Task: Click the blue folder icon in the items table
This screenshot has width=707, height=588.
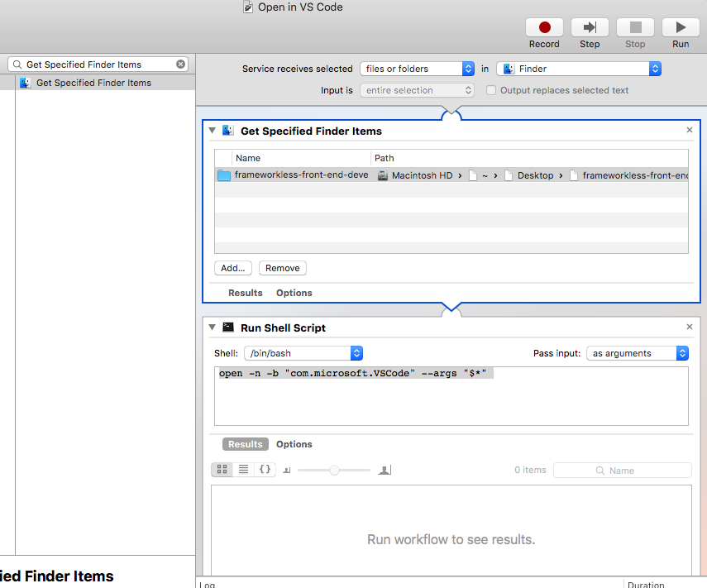Action: coord(224,175)
